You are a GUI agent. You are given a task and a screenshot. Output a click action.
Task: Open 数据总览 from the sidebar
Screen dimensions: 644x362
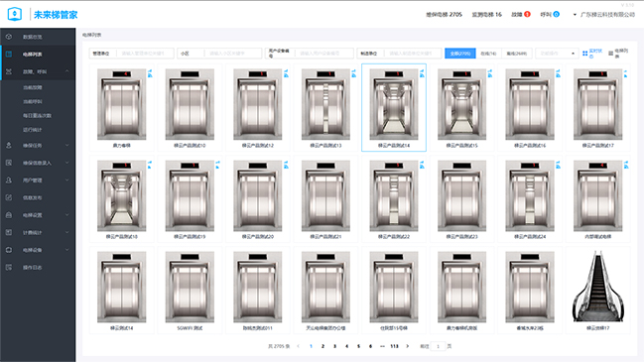click(x=32, y=37)
